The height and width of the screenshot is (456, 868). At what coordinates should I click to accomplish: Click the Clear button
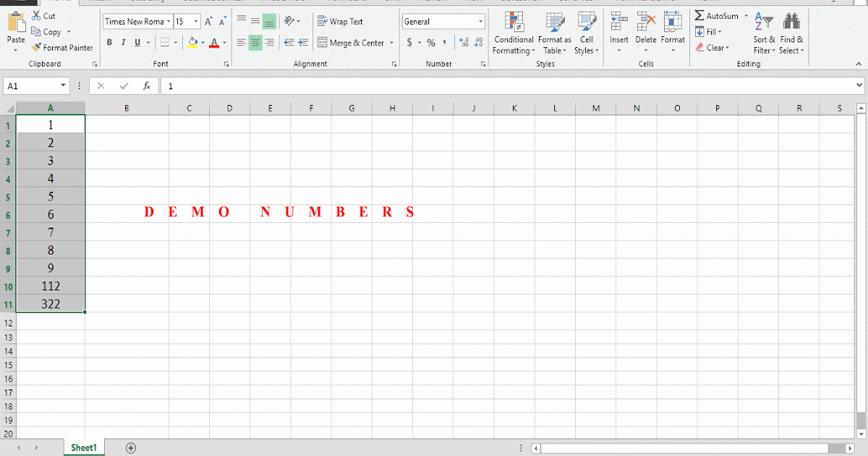(x=715, y=47)
